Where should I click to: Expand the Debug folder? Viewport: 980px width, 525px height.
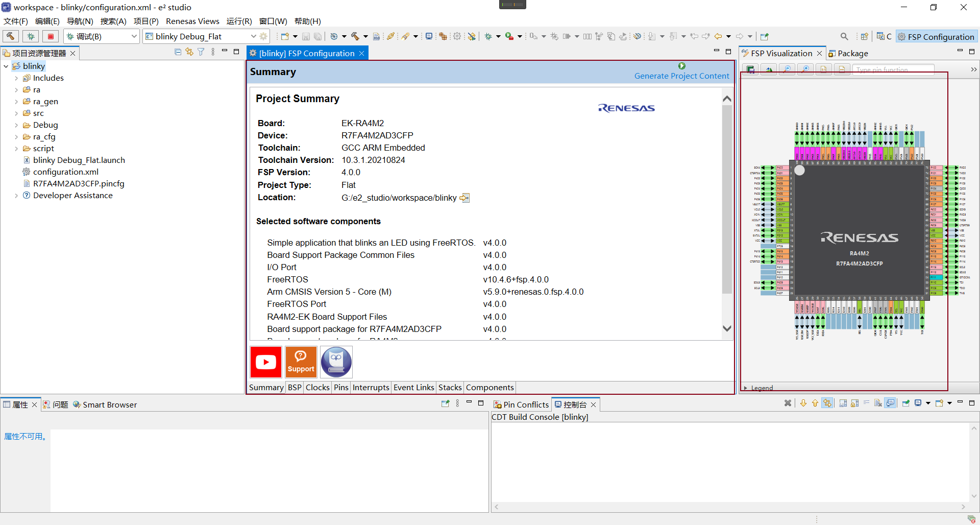(16, 125)
